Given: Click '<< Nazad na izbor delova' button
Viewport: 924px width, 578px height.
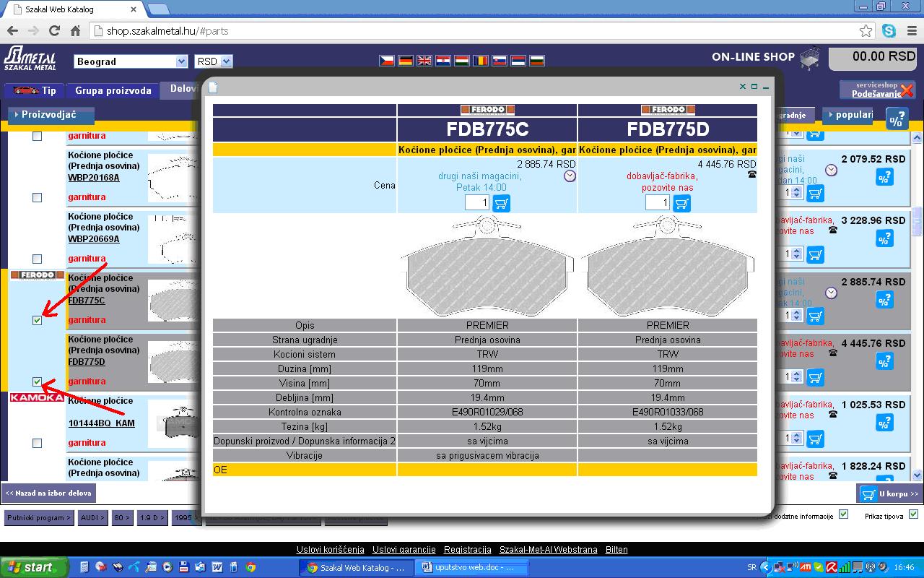Looking at the screenshot, I should pos(48,493).
